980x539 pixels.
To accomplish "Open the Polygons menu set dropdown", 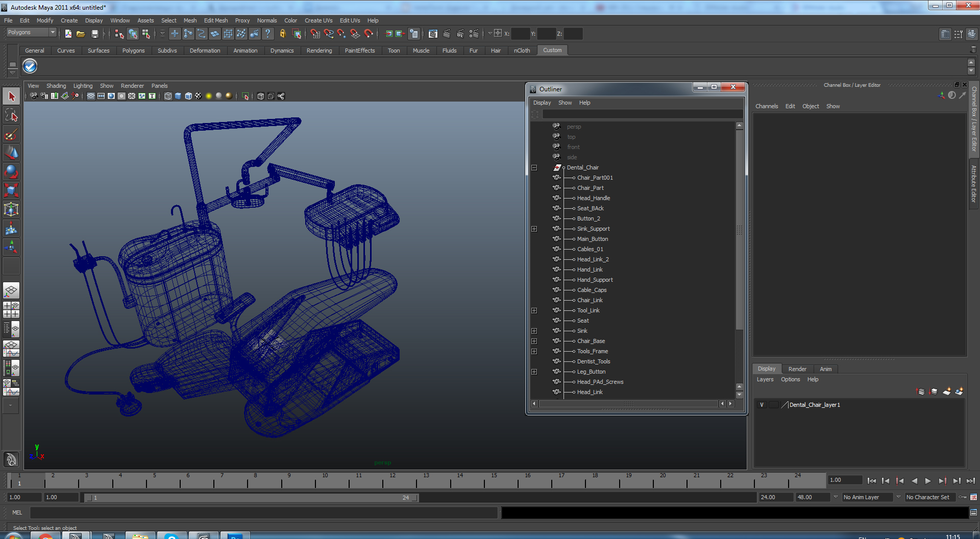I will (31, 32).
